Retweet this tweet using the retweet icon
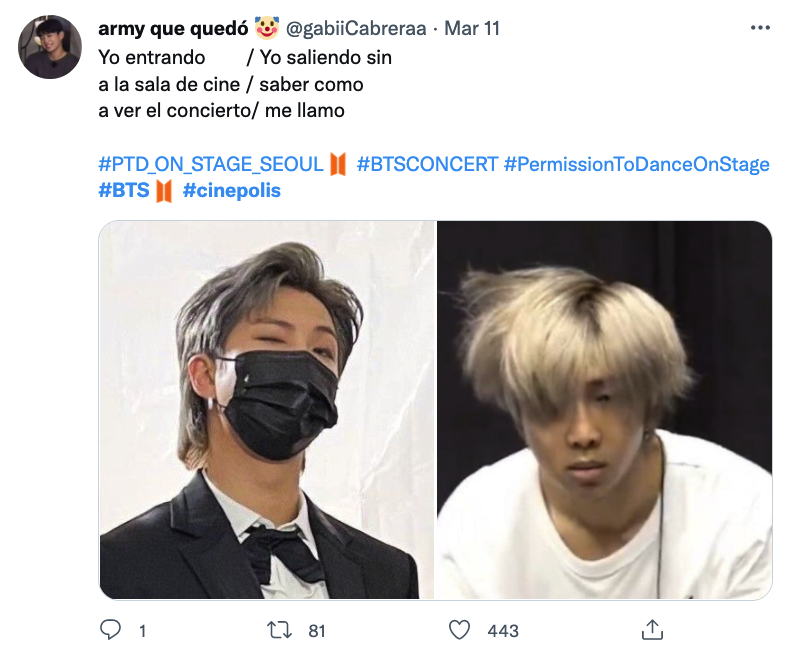 [282, 630]
